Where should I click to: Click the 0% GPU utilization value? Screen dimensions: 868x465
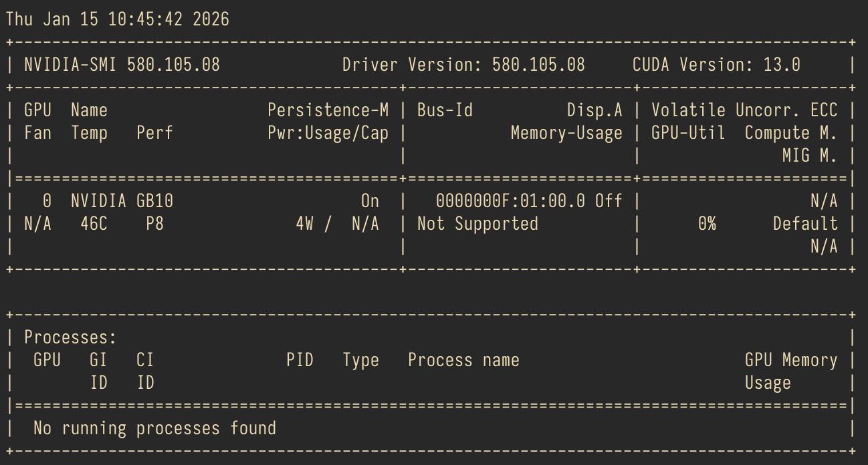coord(707,224)
